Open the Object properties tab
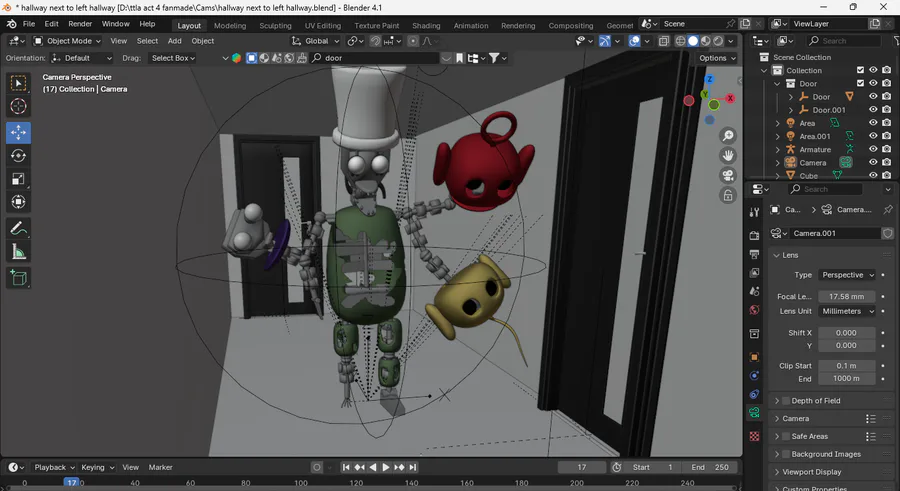Screen dimensions: 900x491 tap(754, 357)
